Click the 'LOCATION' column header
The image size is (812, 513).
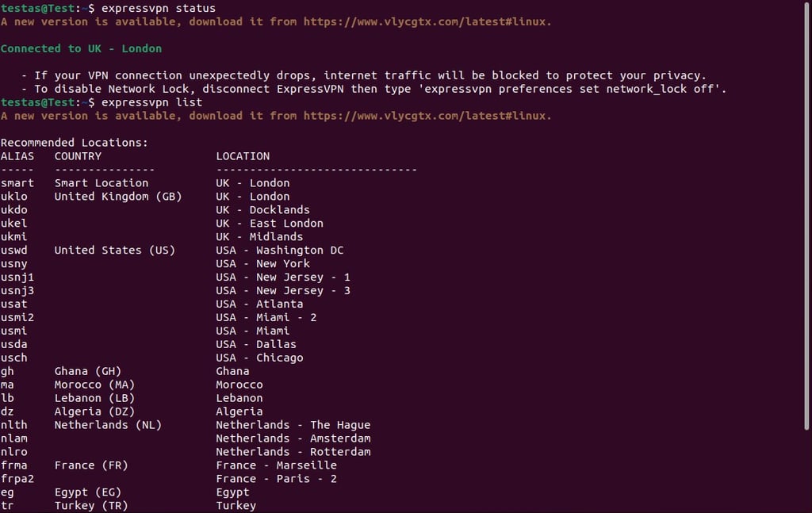click(243, 156)
